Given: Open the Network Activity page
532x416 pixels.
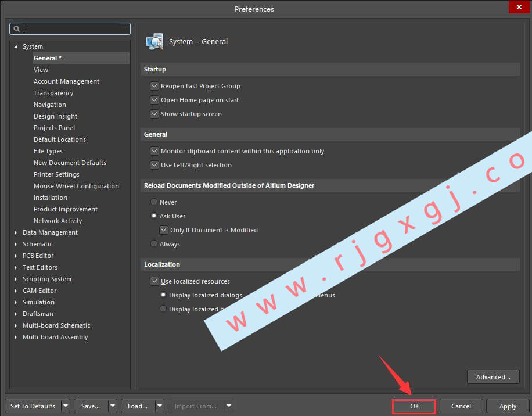Looking at the screenshot, I should pos(57,221).
